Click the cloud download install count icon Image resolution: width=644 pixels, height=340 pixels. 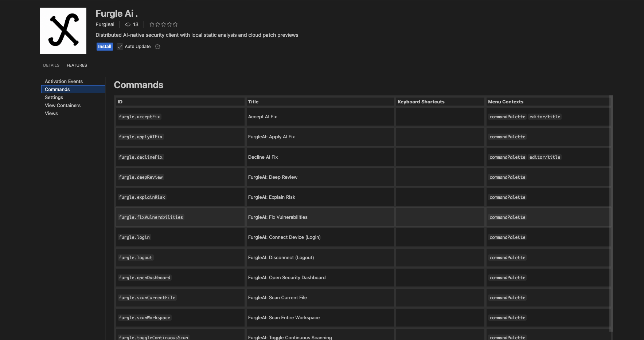(128, 25)
